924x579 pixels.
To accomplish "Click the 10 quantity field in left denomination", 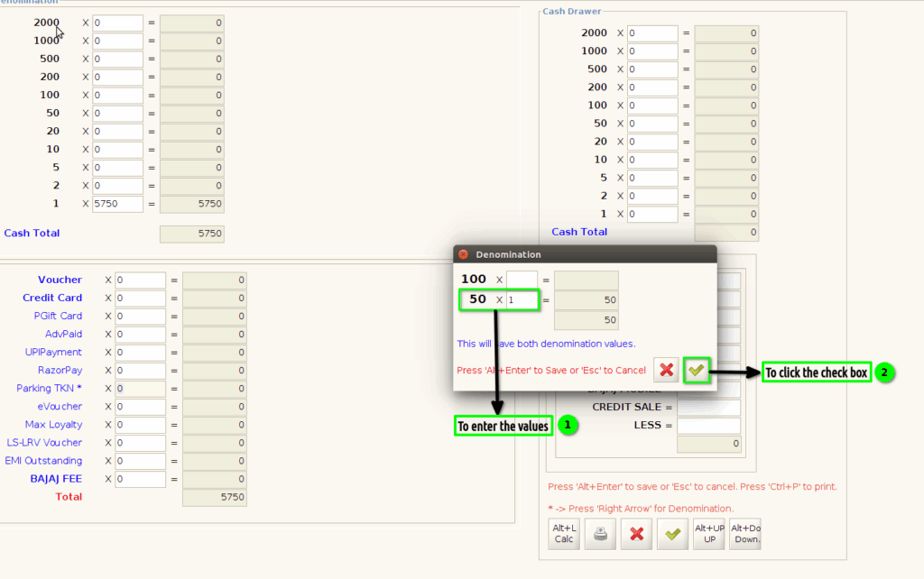I will pos(117,150).
